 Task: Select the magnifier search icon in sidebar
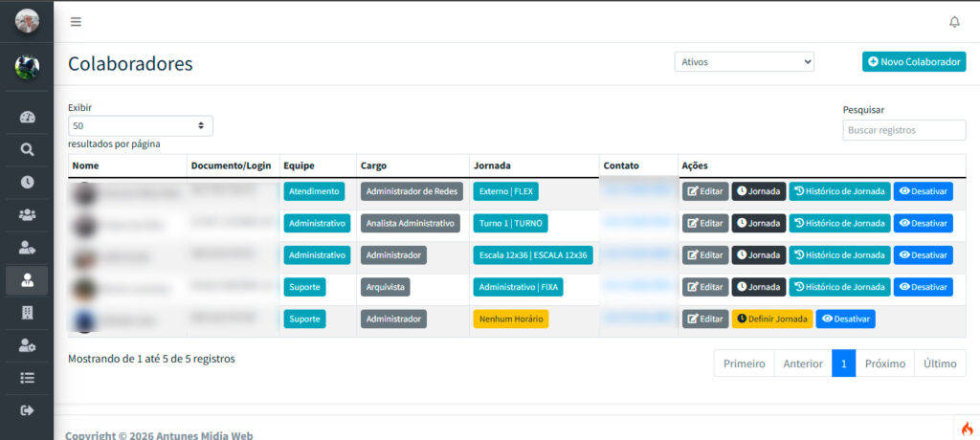(27, 150)
